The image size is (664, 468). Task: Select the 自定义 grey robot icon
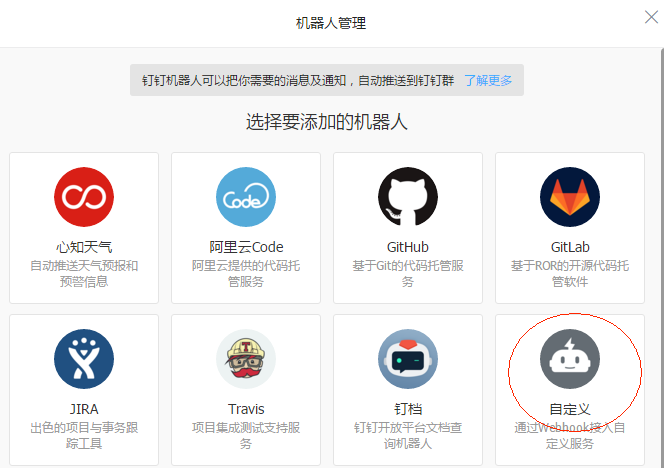click(570, 359)
